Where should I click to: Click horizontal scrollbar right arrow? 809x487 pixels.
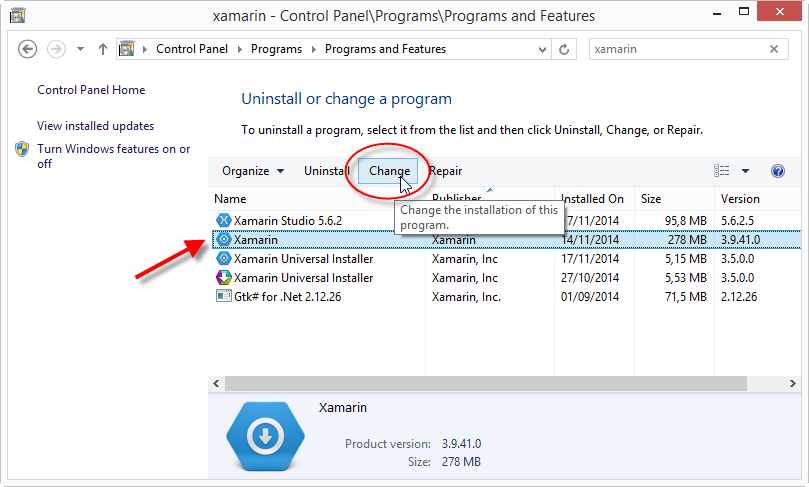792,383
